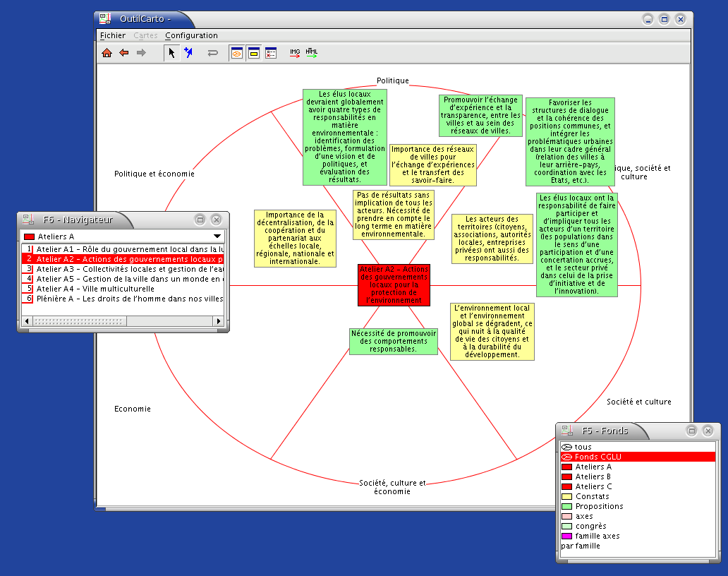This screenshot has height=576, width=728.
Task: Click the Home icon in toolbar
Action: tap(107, 53)
